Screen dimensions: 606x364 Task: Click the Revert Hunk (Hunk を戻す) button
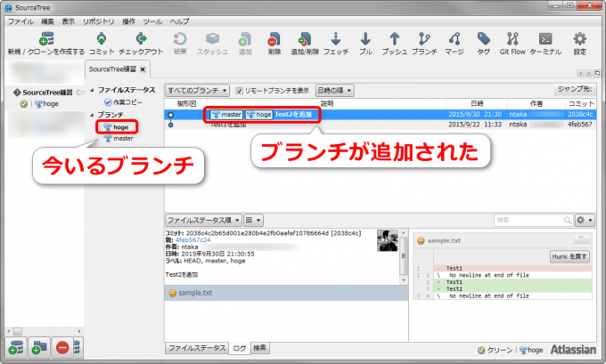(x=569, y=256)
